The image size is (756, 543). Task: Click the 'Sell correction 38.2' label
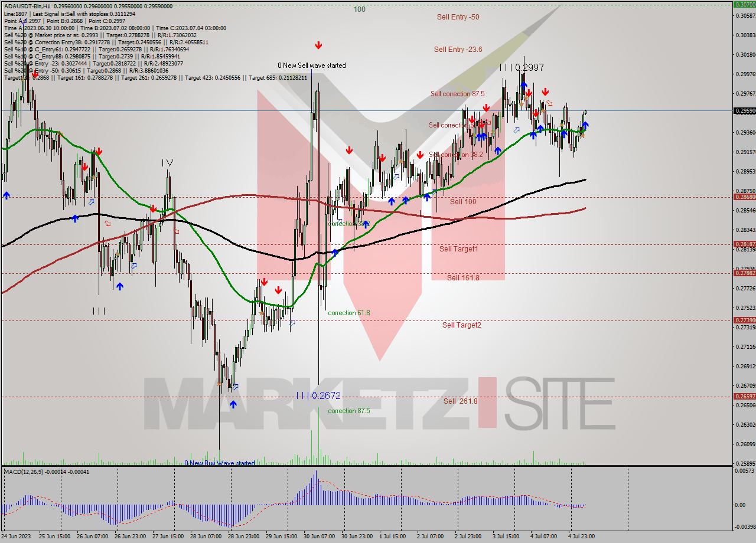(x=456, y=155)
